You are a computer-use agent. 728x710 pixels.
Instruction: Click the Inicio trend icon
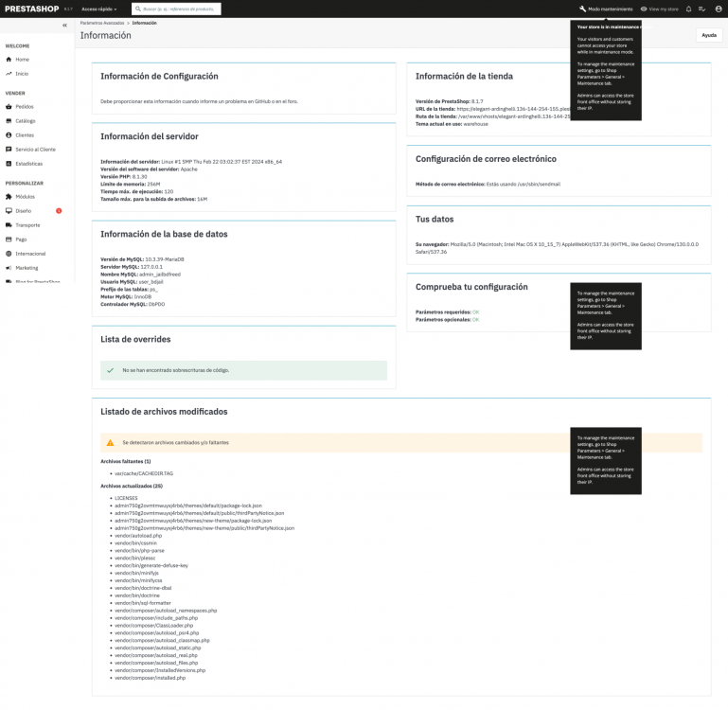(x=9, y=74)
